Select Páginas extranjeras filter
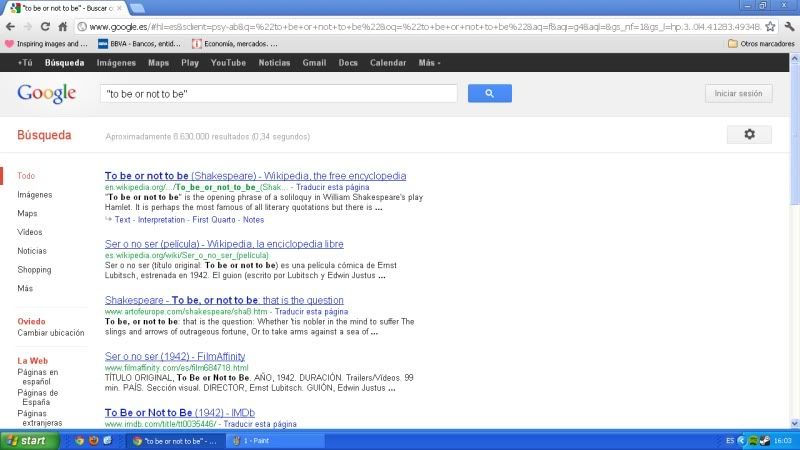The width and height of the screenshot is (800, 450). [x=40, y=418]
